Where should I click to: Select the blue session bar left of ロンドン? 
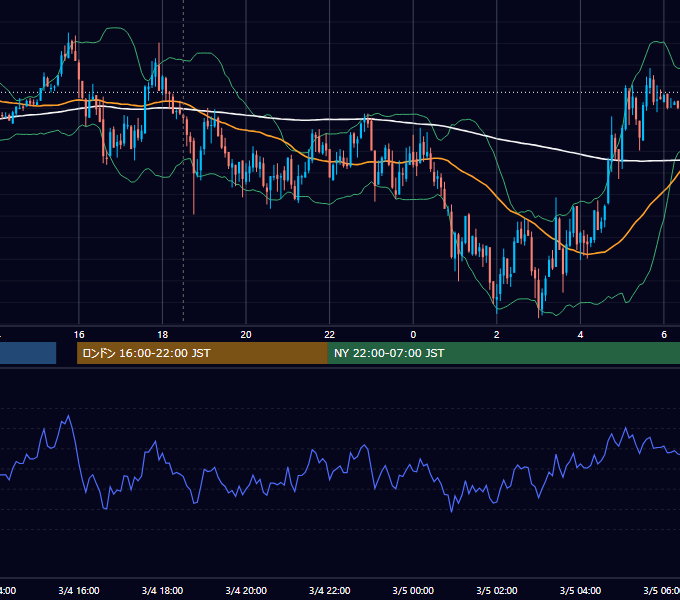[x=28, y=353]
